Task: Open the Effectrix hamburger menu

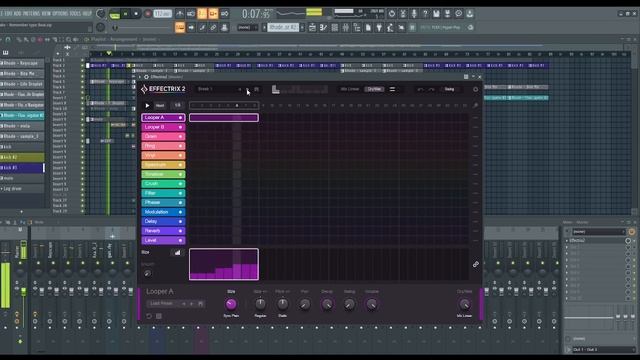Action: coord(392,89)
